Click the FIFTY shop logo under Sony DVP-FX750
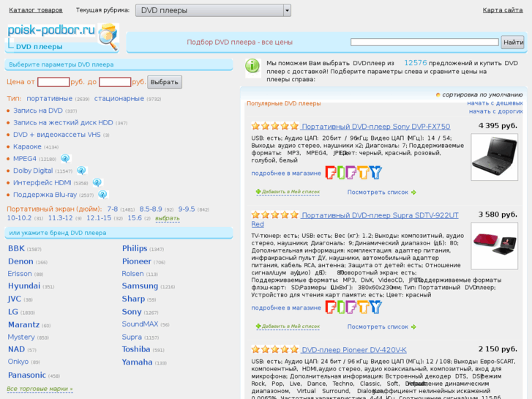532x399 pixels. [353, 173]
